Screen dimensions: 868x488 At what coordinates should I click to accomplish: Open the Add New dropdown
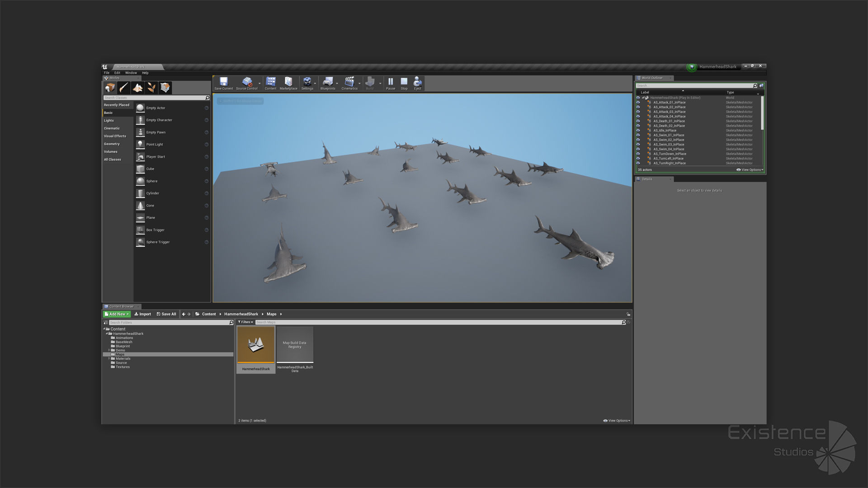[x=117, y=314]
